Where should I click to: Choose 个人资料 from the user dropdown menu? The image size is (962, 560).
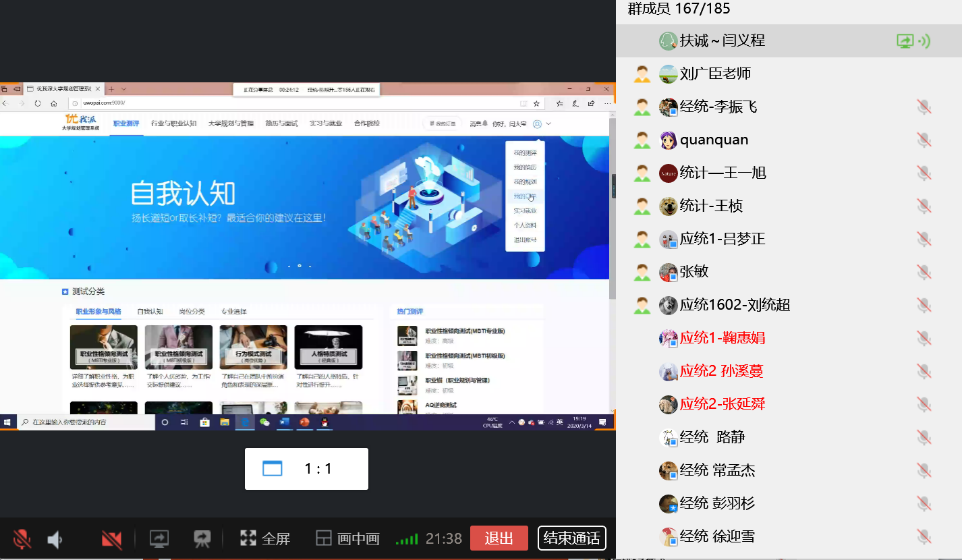(x=525, y=225)
